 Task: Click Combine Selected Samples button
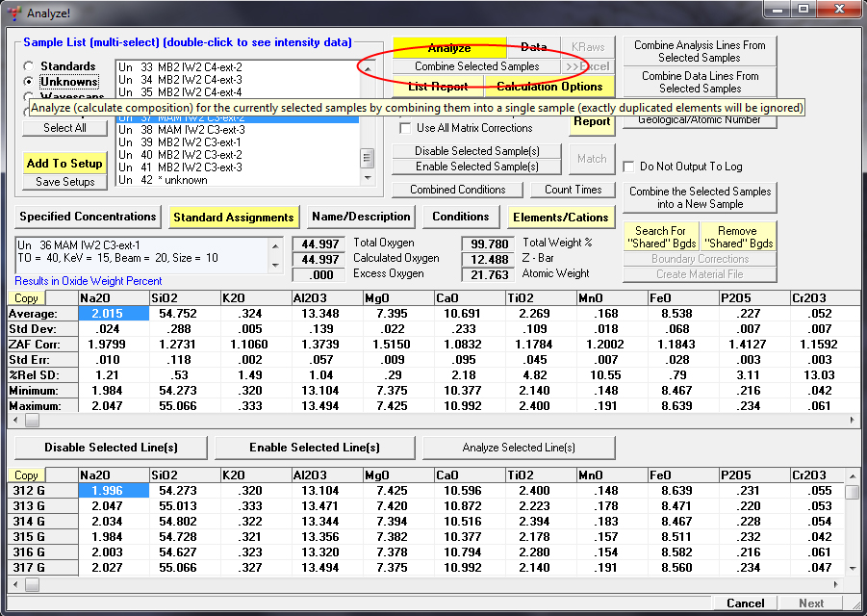tap(476, 66)
